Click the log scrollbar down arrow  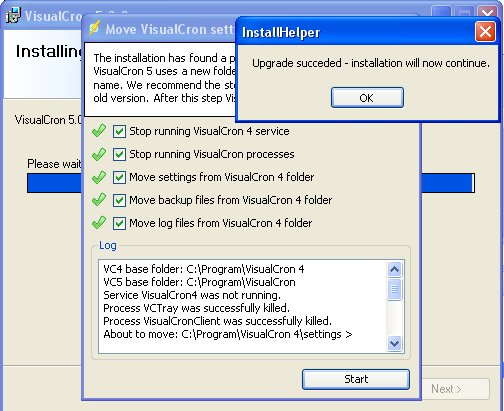pos(395,343)
